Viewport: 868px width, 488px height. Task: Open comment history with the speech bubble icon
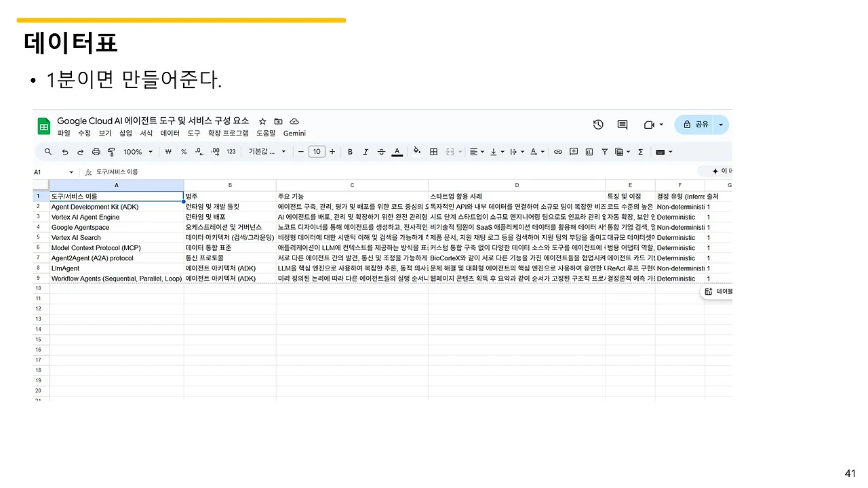[x=622, y=125]
